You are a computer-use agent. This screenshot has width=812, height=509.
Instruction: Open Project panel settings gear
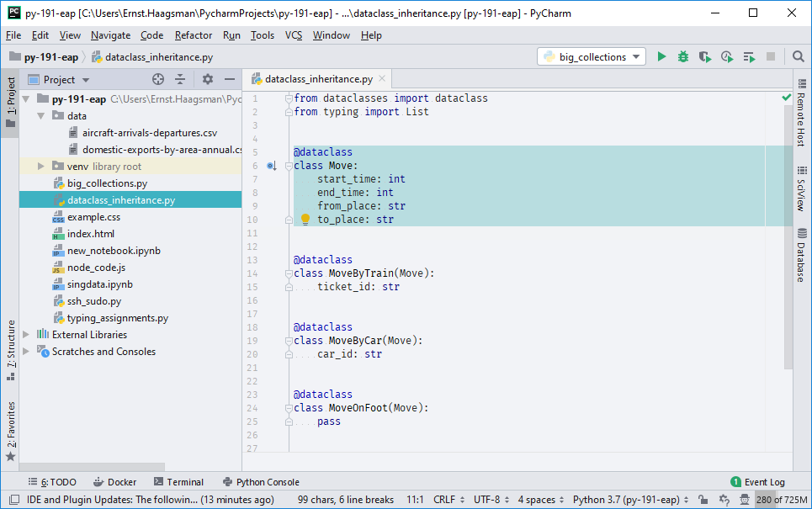(x=206, y=78)
